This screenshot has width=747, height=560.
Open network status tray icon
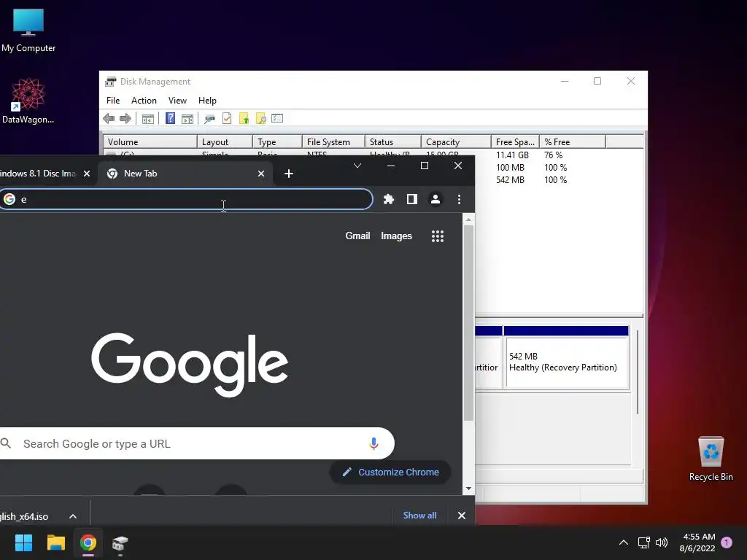643,542
